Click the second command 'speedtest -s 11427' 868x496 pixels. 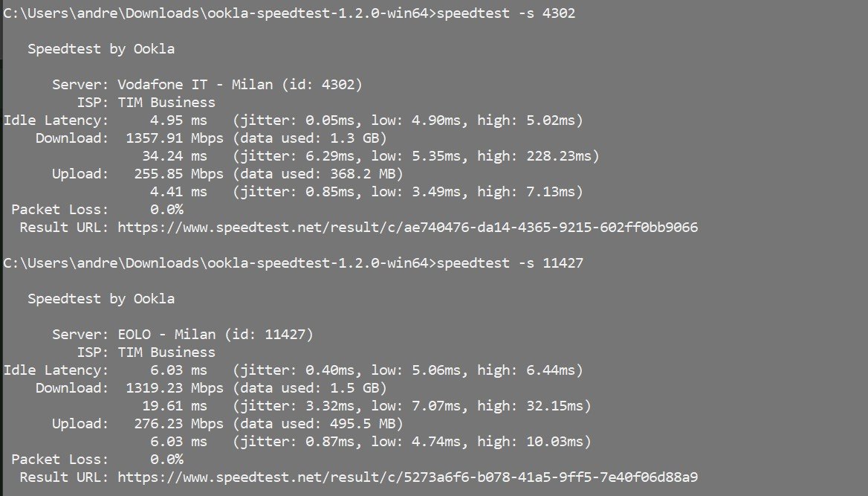pos(510,263)
